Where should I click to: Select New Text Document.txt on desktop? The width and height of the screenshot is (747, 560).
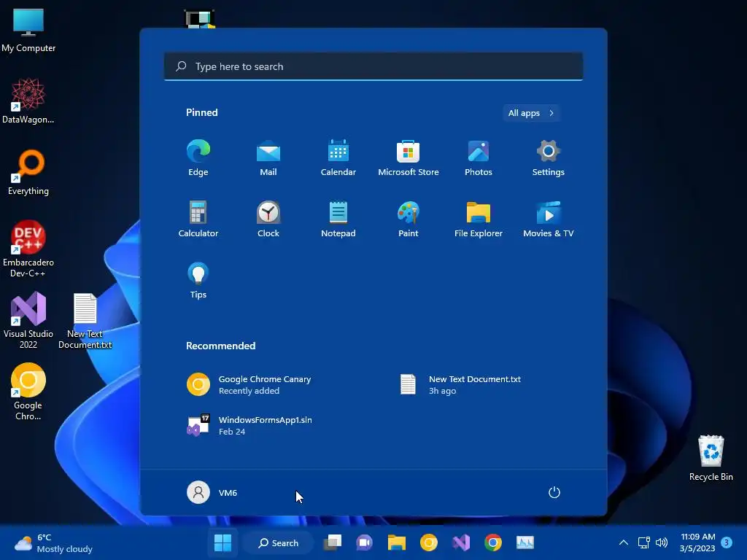point(85,321)
